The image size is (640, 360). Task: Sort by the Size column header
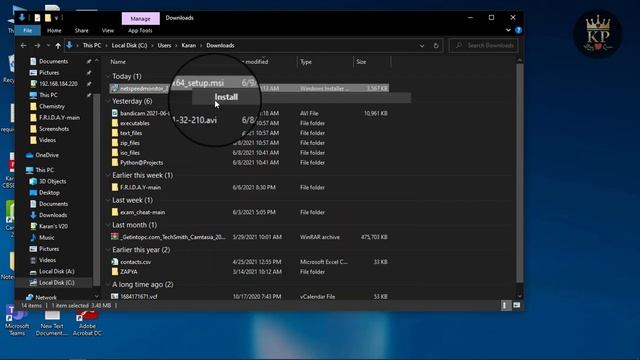click(x=361, y=62)
